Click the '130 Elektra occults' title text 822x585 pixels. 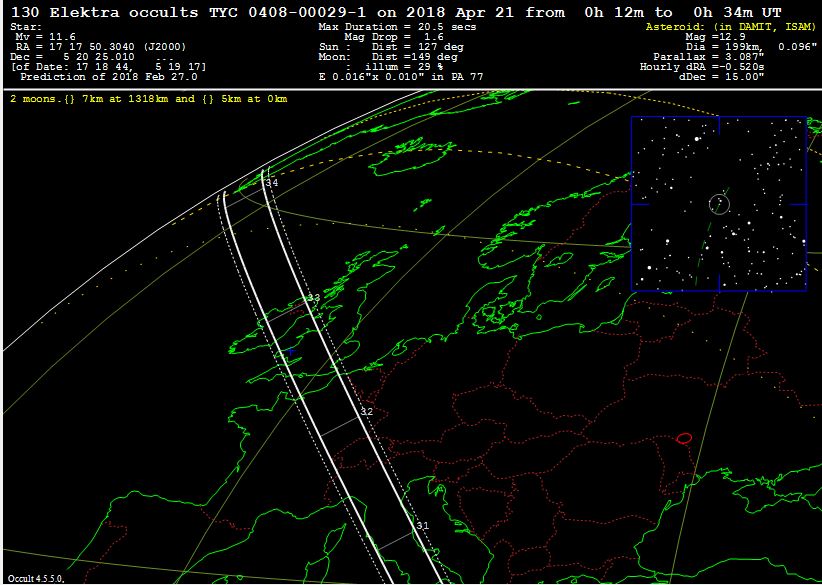105,11
